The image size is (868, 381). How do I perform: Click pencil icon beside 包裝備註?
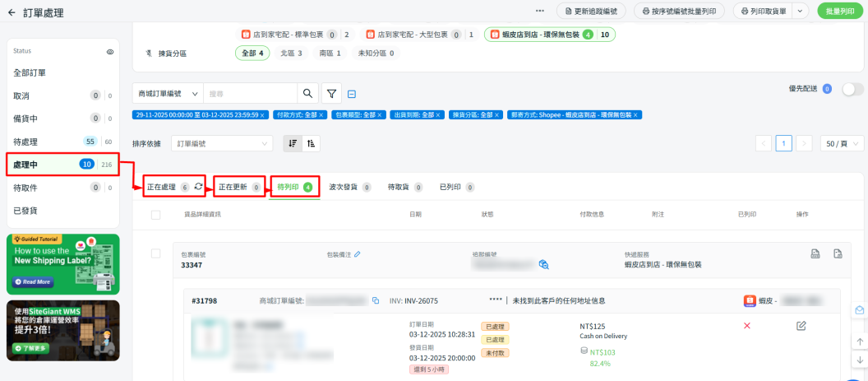click(x=358, y=255)
